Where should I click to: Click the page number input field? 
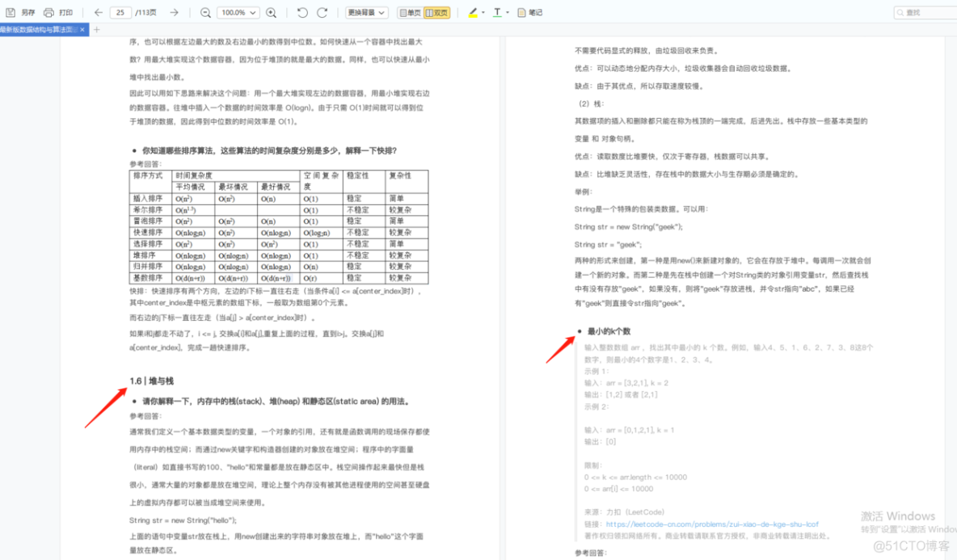tap(121, 13)
